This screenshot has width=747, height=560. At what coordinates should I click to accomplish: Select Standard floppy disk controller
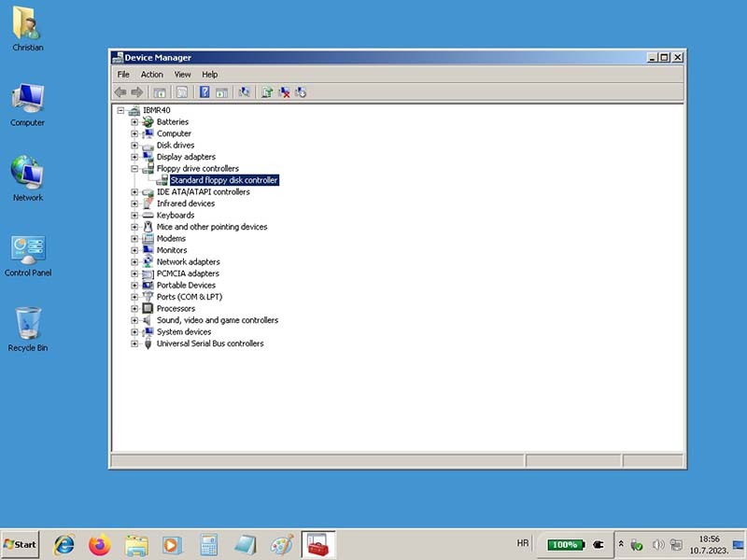(x=224, y=180)
